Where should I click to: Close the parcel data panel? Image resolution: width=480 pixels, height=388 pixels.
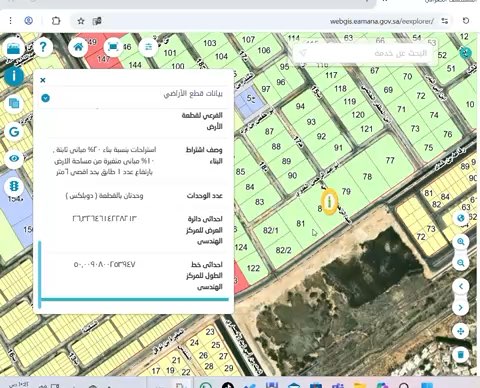point(43,80)
